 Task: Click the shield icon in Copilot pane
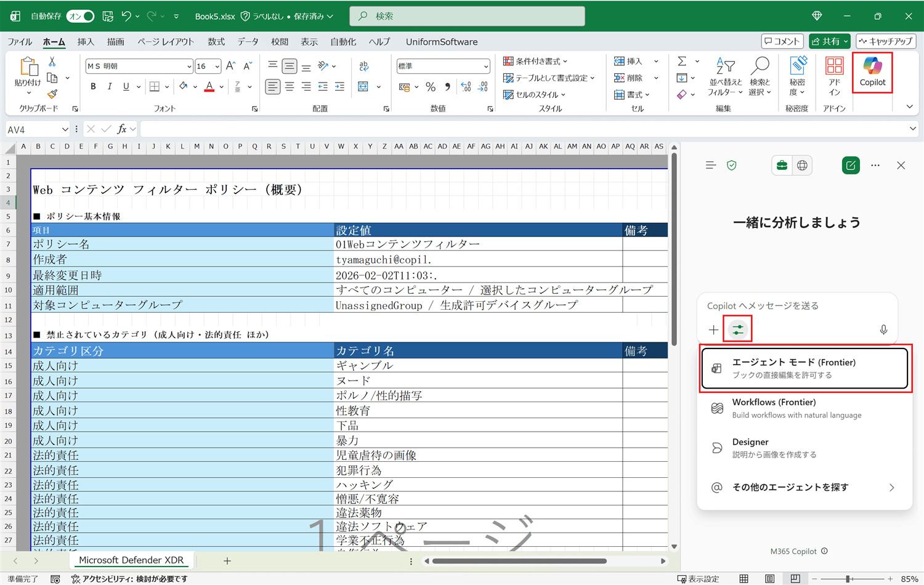tap(732, 165)
